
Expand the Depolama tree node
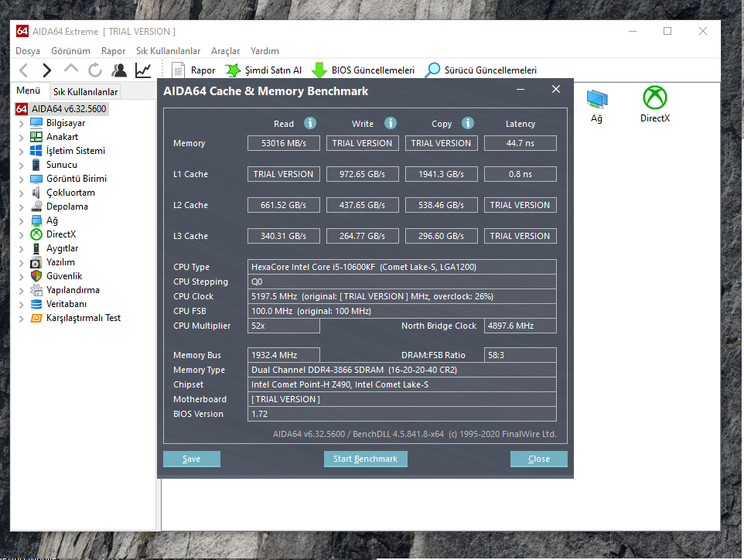(x=21, y=207)
